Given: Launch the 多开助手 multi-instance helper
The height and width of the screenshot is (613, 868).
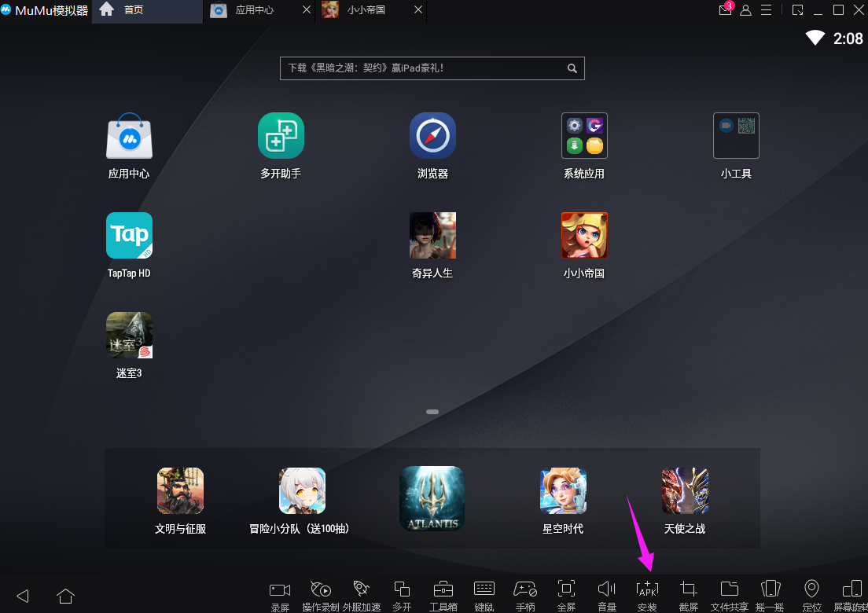Looking at the screenshot, I should pyautogui.click(x=281, y=136).
